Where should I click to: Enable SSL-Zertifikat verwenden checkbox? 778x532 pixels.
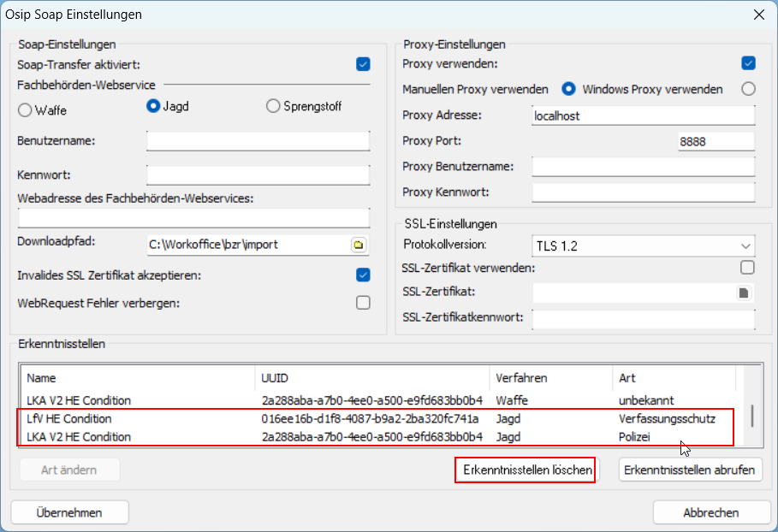(x=748, y=268)
